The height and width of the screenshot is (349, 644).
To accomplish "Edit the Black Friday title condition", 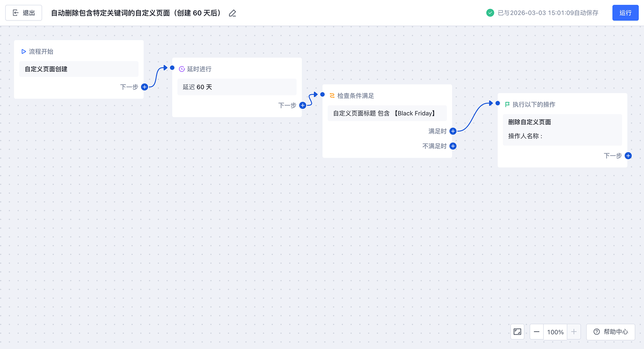I will coord(387,114).
